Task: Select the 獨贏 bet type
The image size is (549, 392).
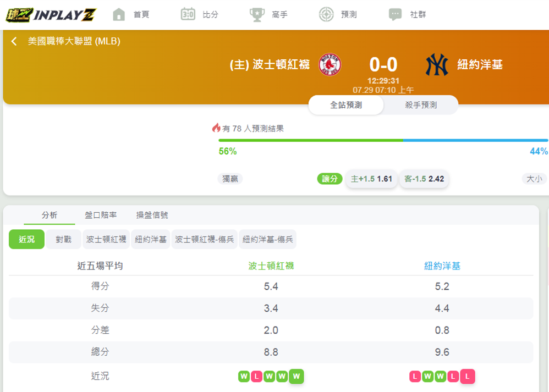Action: coord(230,179)
